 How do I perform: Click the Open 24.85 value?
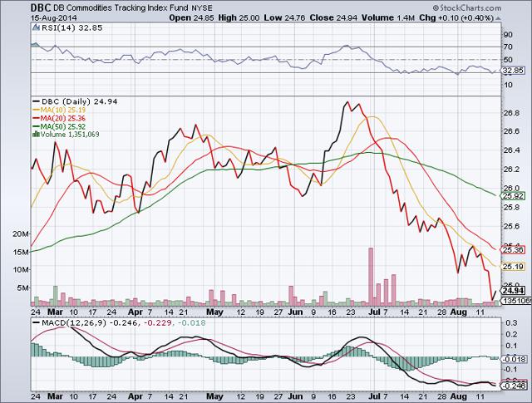coord(191,18)
